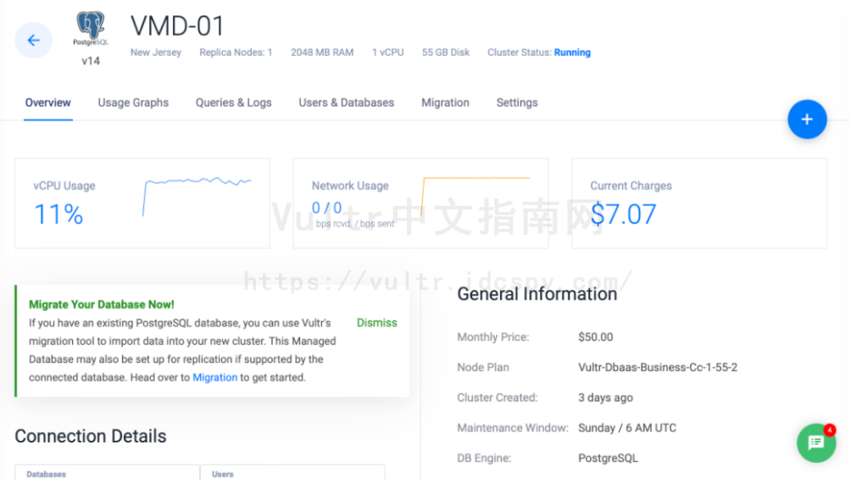Click the Migrate Your Database Now! heading
868x490 pixels.
point(102,304)
